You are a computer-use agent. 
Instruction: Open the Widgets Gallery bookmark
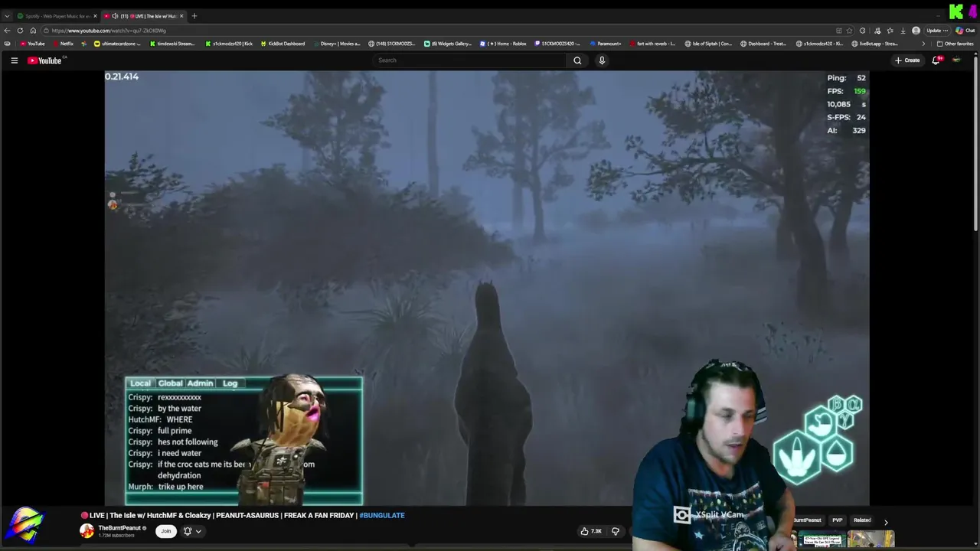pyautogui.click(x=448, y=44)
